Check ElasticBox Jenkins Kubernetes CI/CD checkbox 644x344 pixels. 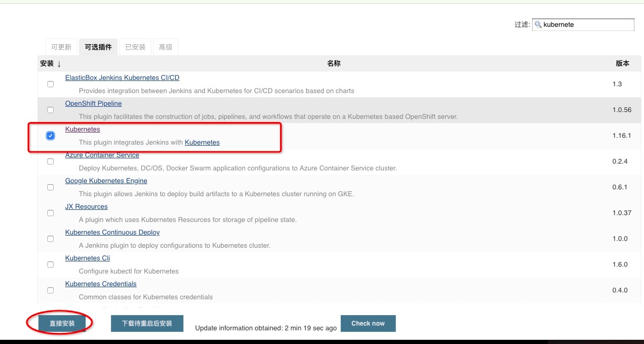pos(50,84)
